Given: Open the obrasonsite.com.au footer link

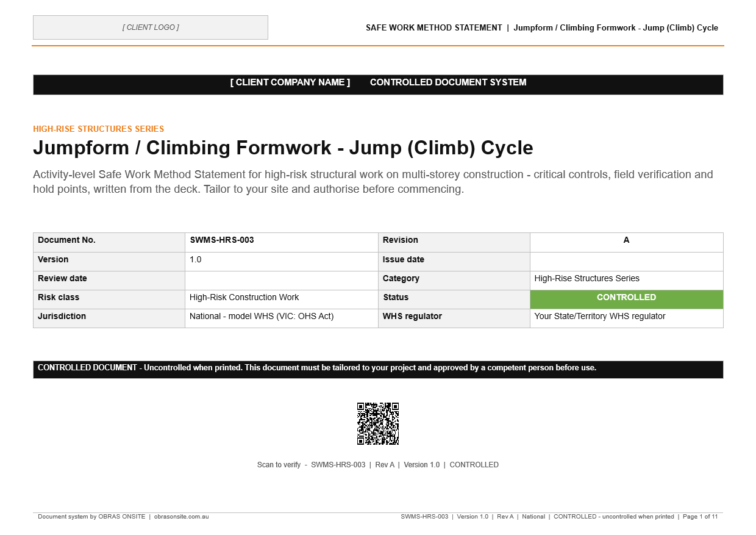Looking at the screenshot, I should tap(182, 517).
